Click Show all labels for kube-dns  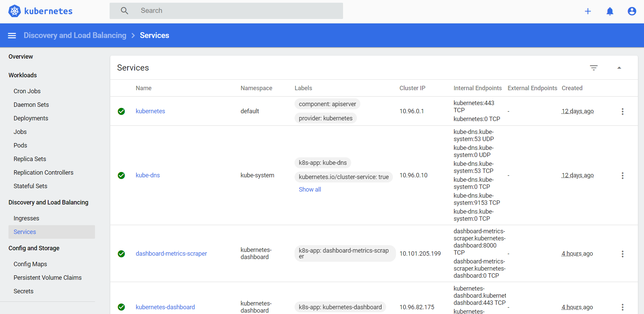click(x=310, y=190)
